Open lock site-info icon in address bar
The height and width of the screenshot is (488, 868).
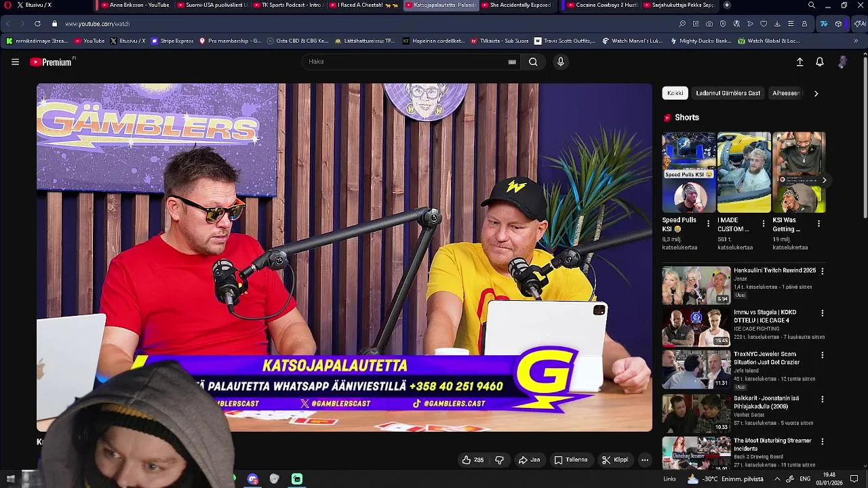(54, 24)
